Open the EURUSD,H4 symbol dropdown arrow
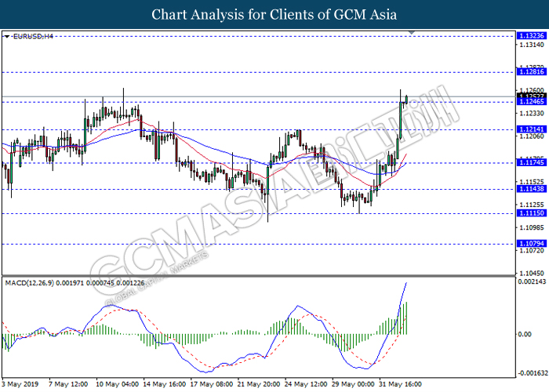Viewport: 549px width, 392px height. pos(7,36)
